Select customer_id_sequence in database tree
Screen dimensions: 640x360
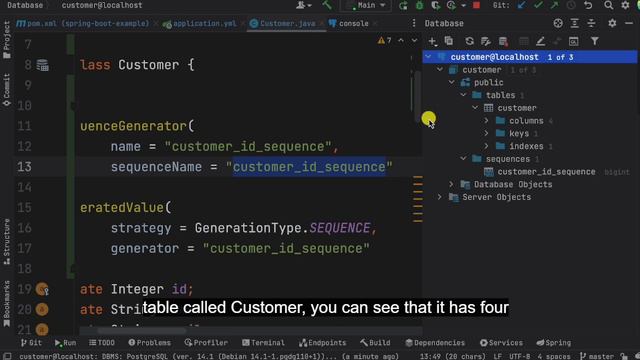click(546, 172)
